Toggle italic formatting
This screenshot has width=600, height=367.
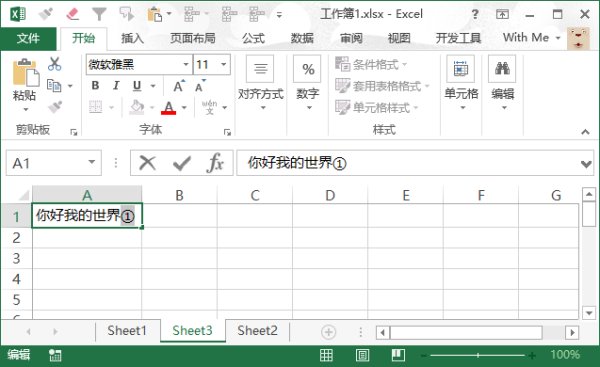click(x=116, y=86)
